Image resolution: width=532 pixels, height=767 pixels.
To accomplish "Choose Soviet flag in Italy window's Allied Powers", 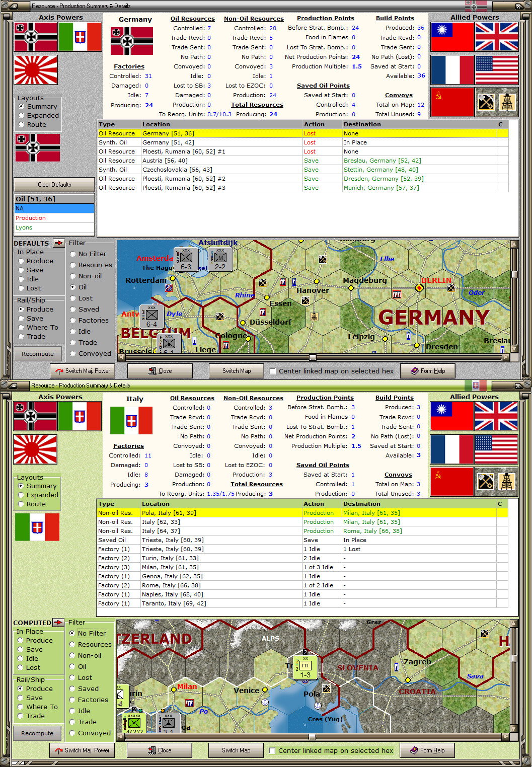I will 452,482.
